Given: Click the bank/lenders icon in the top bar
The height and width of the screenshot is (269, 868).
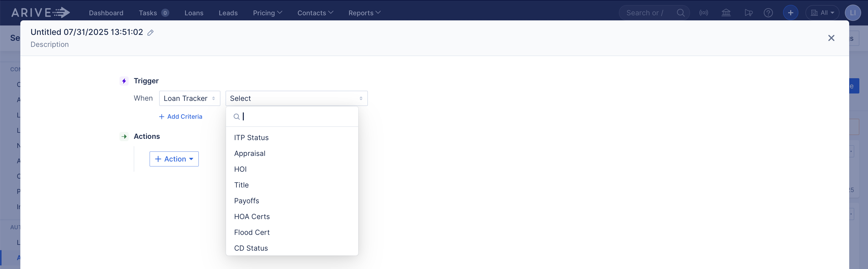Looking at the screenshot, I should pos(726,12).
